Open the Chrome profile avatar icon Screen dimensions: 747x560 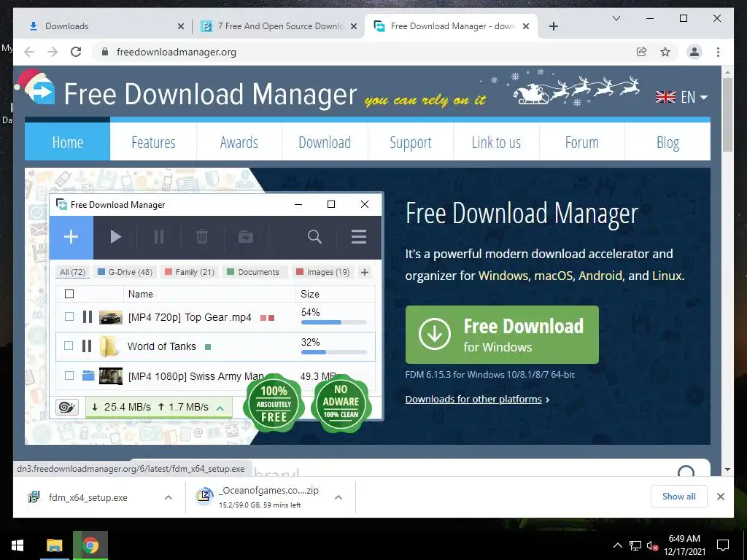point(694,52)
